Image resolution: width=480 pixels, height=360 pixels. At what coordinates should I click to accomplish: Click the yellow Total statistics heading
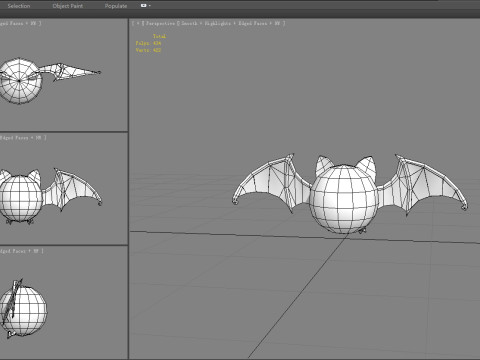159,36
